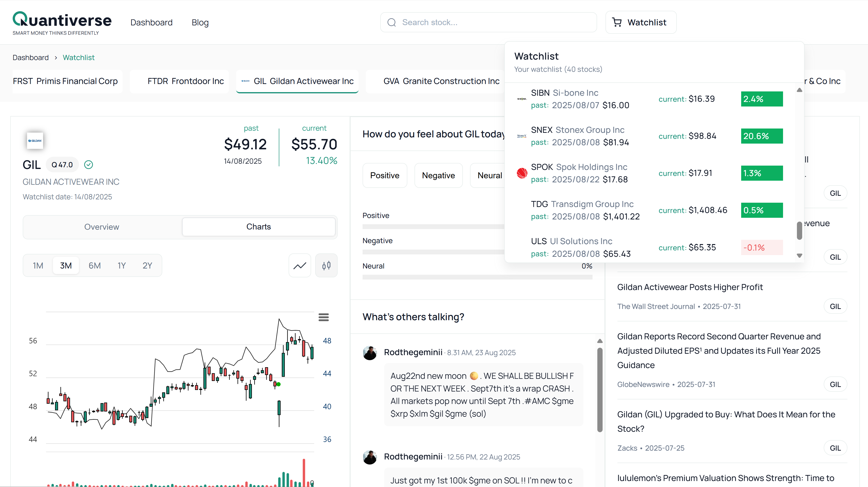Click the green marker dot on chart
The width and height of the screenshot is (868, 487).
coord(278,384)
